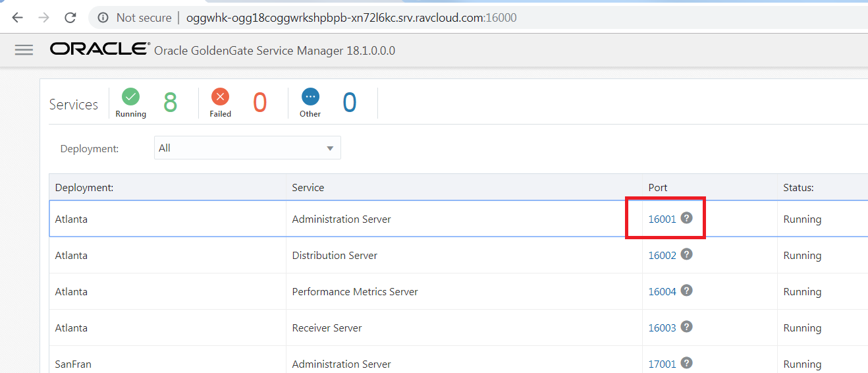
Task: Click the browser address bar URL
Action: tap(351, 18)
